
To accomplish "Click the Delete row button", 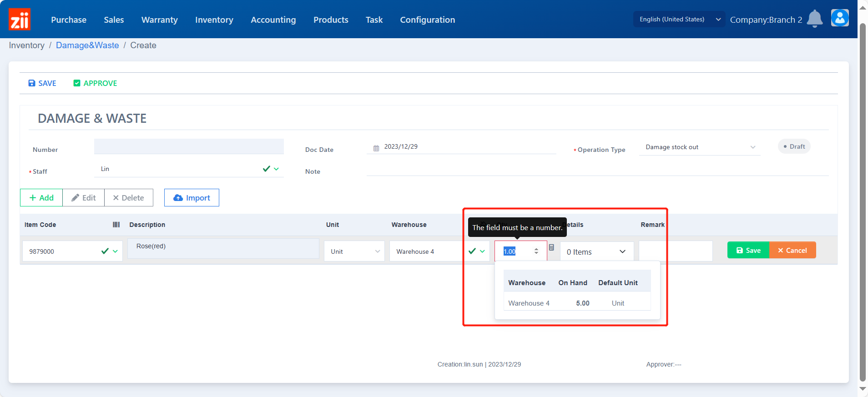I will click(129, 198).
